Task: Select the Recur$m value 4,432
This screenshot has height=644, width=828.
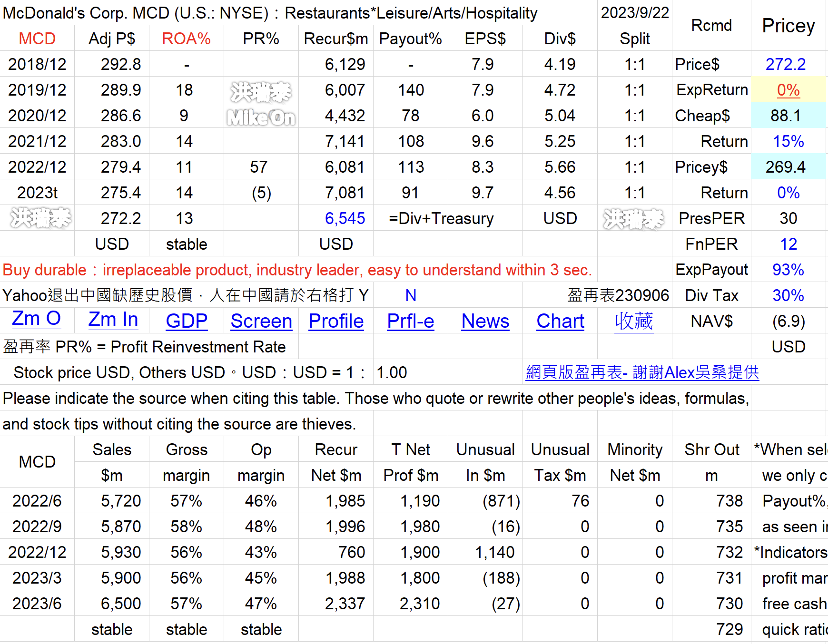Action: coord(345,116)
